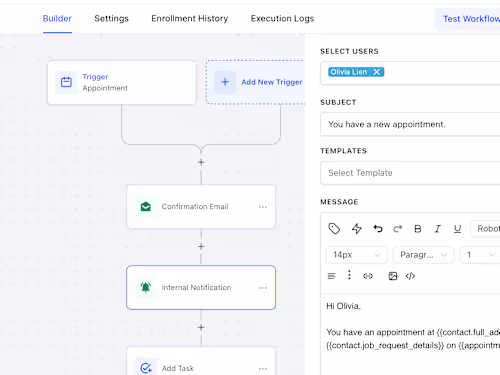Click the Test Workflow button

(x=471, y=19)
